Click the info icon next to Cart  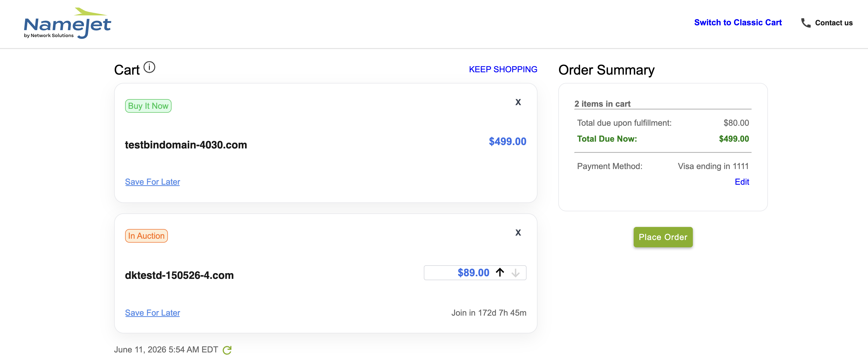(x=149, y=67)
